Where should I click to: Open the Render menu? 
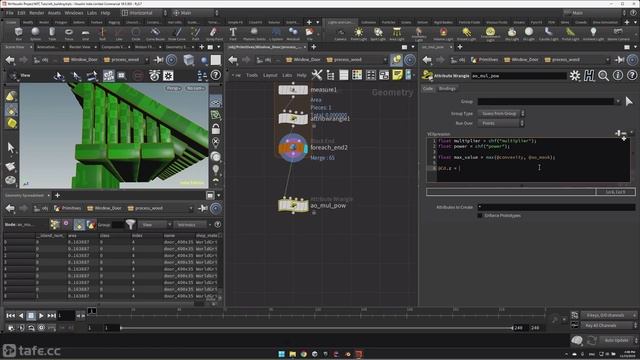pos(37,13)
